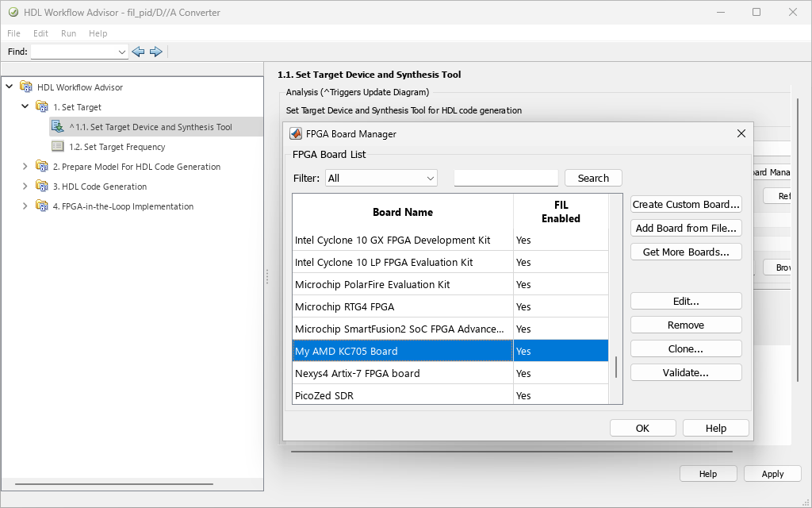Viewport: 812px width, 508px height.
Task: Select Nexys4 Artix-7 FPGA board row
Action: tap(403, 373)
